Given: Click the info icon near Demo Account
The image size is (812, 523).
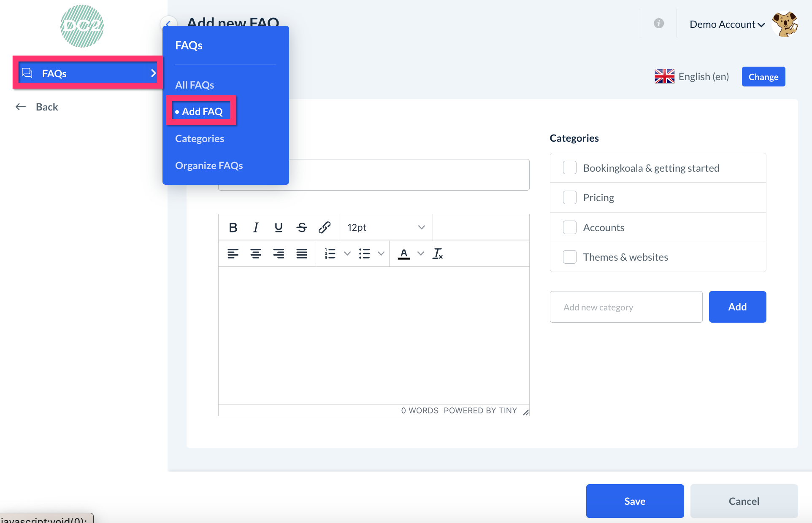Looking at the screenshot, I should pos(659,24).
